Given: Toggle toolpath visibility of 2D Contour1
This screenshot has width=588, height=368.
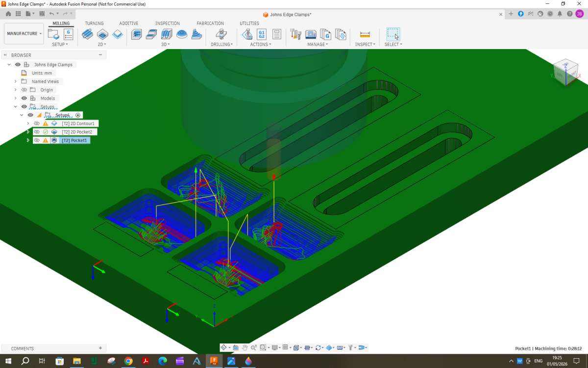Looking at the screenshot, I should (x=37, y=123).
